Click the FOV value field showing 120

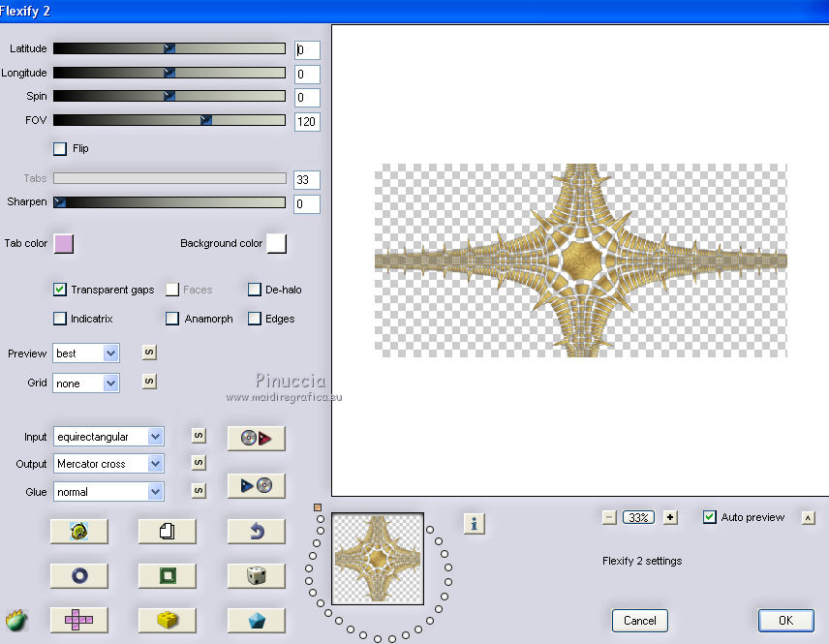click(307, 122)
